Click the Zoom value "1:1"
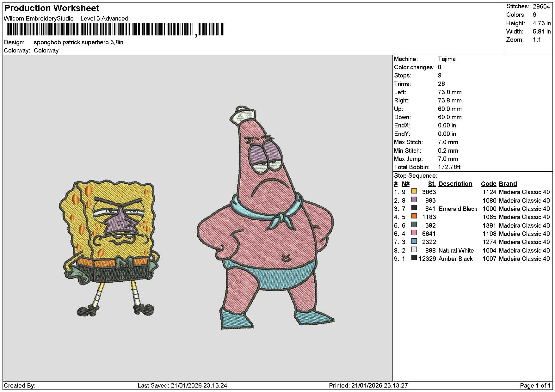 click(x=537, y=40)
